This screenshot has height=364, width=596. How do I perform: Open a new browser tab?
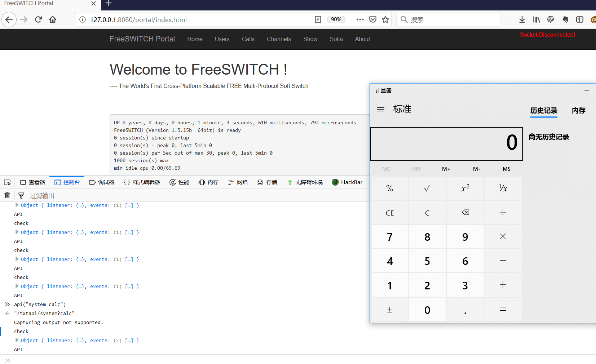coord(109,4)
